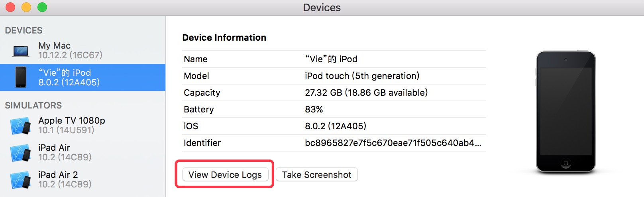Viewport: 644px width, 197px height.
Task: Select the Apple TV 1080p simulator icon
Action: tap(20, 126)
